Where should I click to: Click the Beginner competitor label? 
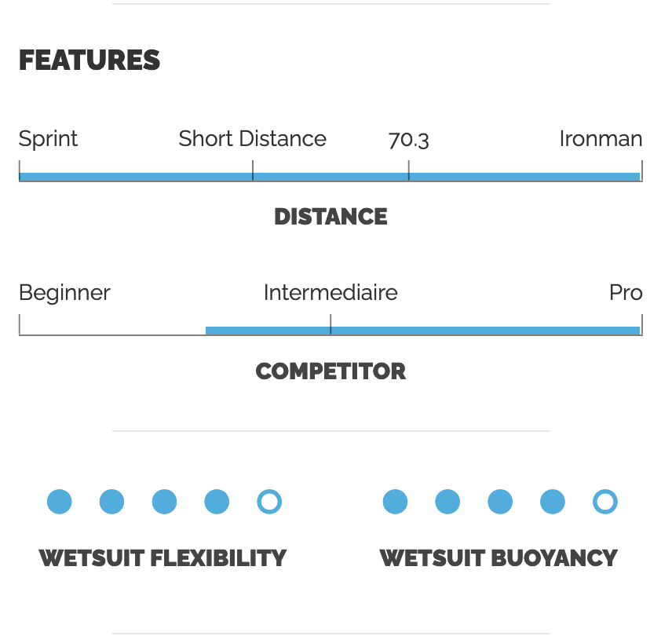pos(64,293)
